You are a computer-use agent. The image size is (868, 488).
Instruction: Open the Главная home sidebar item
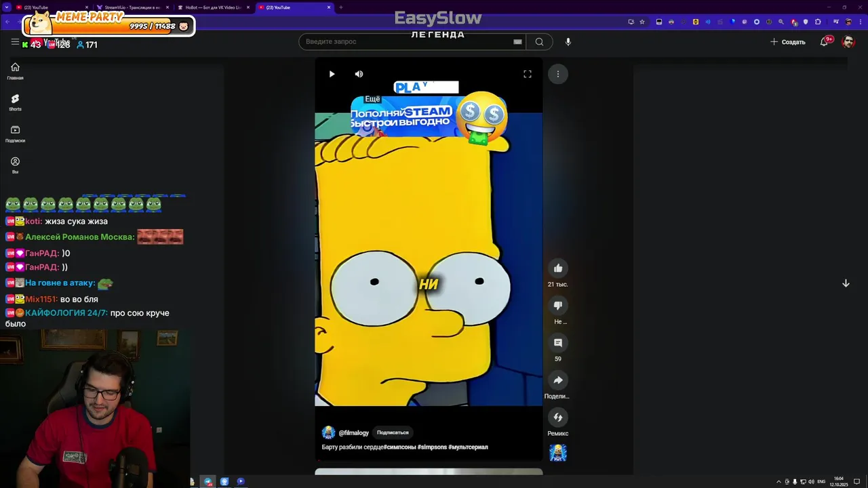point(15,71)
